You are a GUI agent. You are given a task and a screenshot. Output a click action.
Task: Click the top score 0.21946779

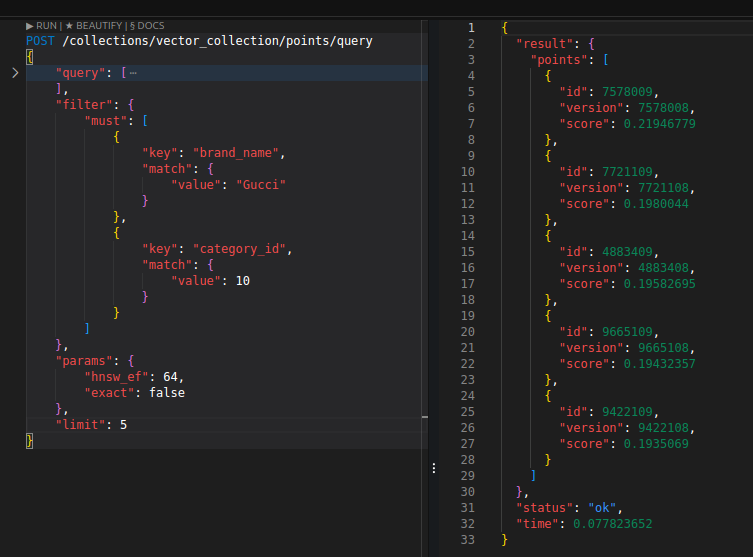[655, 124]
